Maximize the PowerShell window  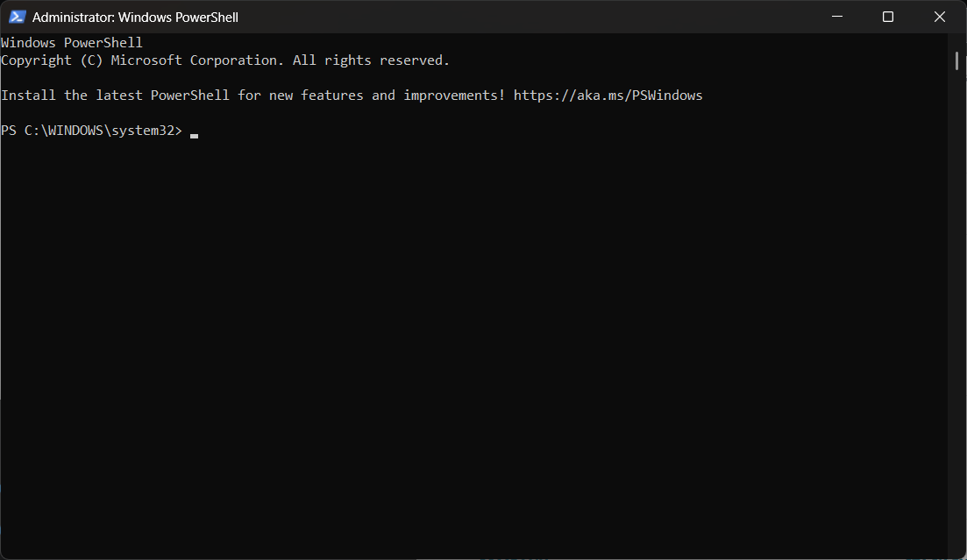tap(887, 16)
